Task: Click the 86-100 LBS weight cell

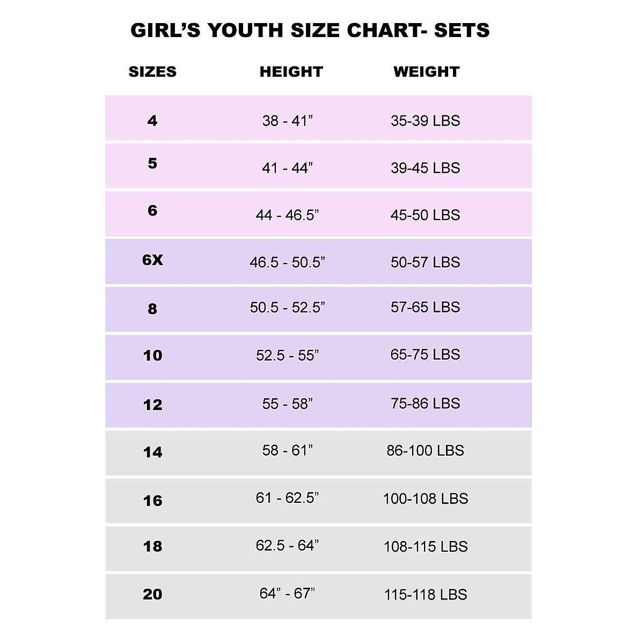Action: (x=425, y=451)
